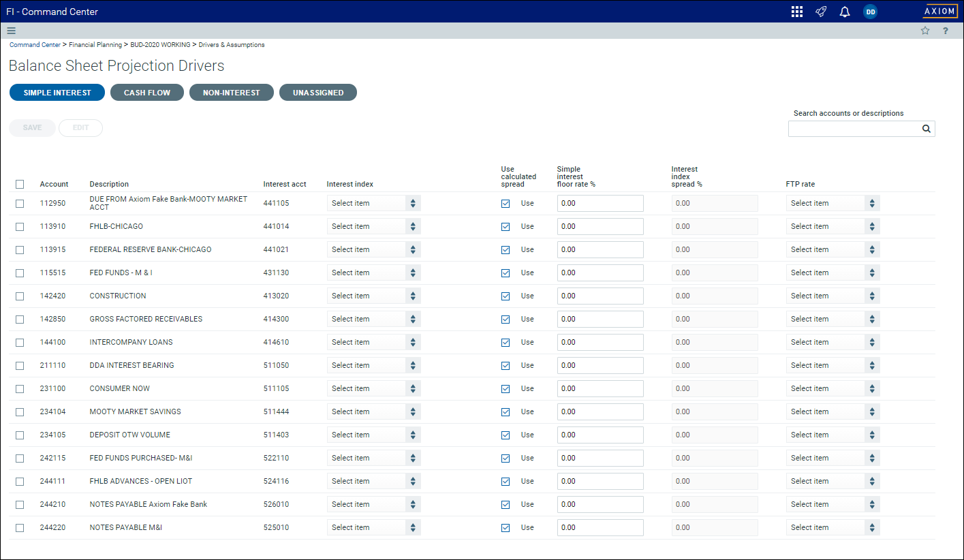Screen dimensions: 964x560
Task: Select row checkbox for account 244210
Action: point(20,504)
